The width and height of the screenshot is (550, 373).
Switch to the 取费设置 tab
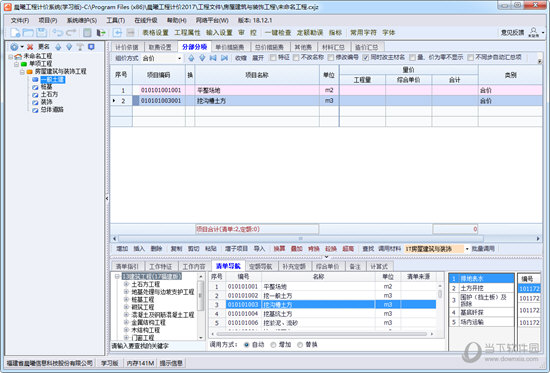pos(160,47)
